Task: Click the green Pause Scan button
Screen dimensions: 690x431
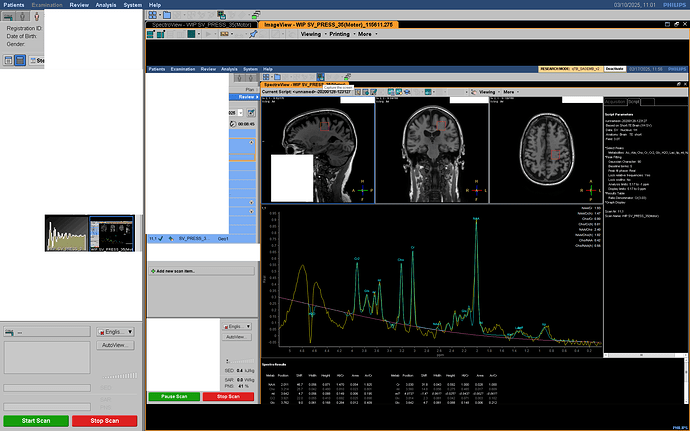Action: (x=174, y=396)
